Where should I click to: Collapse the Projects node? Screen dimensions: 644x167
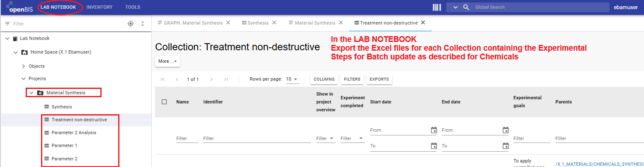click(x=23, y=79)
